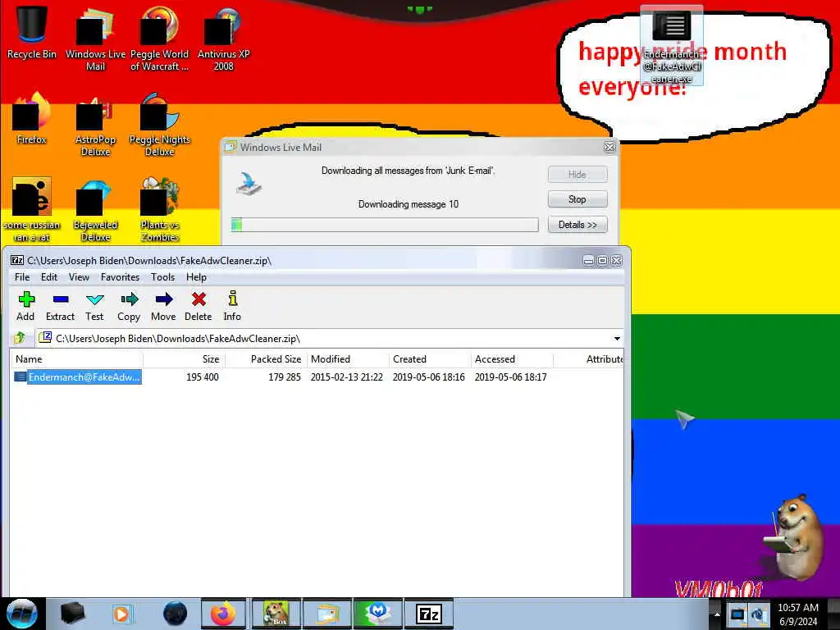
Task: Switch to Firefox on the taskbar
Action: click(223, 614)
